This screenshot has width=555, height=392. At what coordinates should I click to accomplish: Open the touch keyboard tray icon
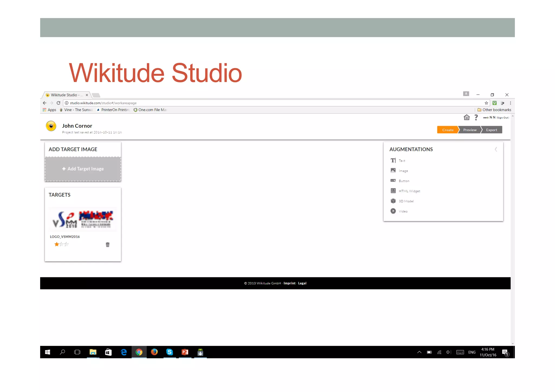pos(460,352)
